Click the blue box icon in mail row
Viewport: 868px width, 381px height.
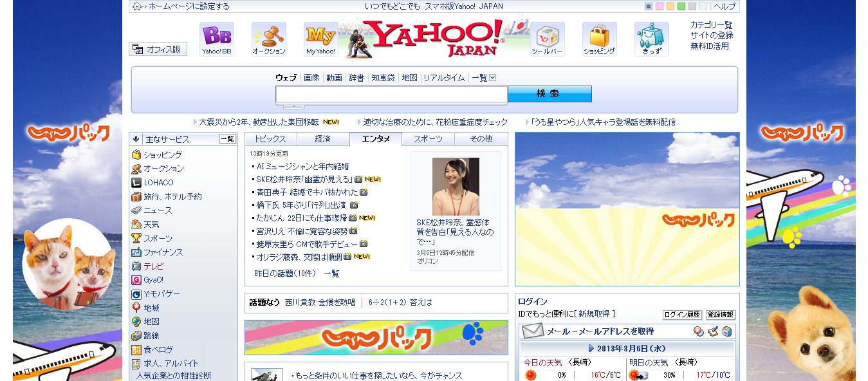(x=727, y=331)
